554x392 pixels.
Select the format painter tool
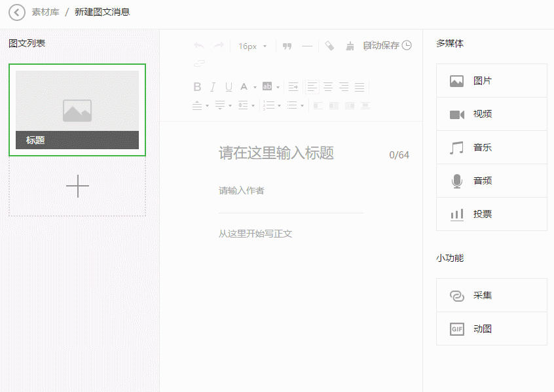(x=329, y=46)
